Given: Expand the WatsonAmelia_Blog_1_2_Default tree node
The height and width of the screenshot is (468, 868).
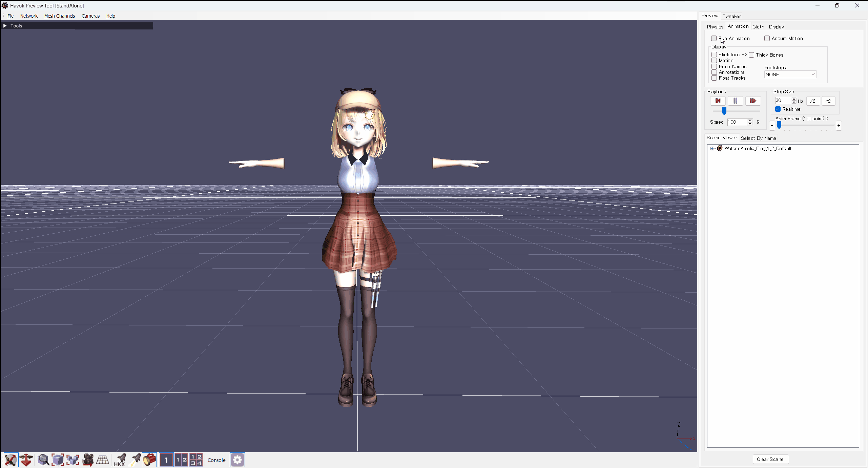Looking at the screenshot, I should tap(712, 148).
